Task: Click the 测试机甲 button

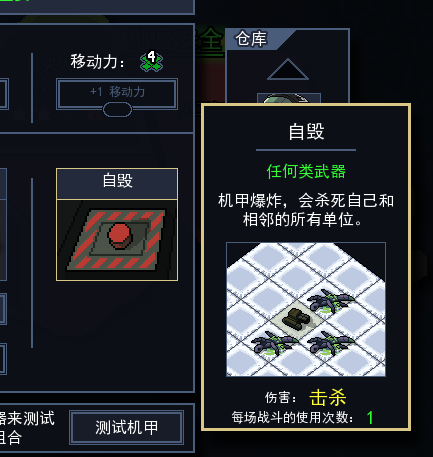Action: 127,428
